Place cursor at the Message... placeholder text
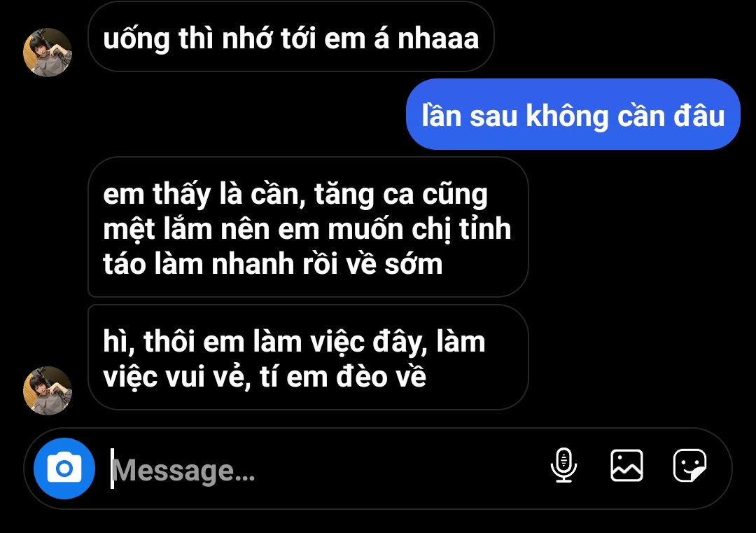The width and height of the screenshot is (756, 533). tap(183, 470)
